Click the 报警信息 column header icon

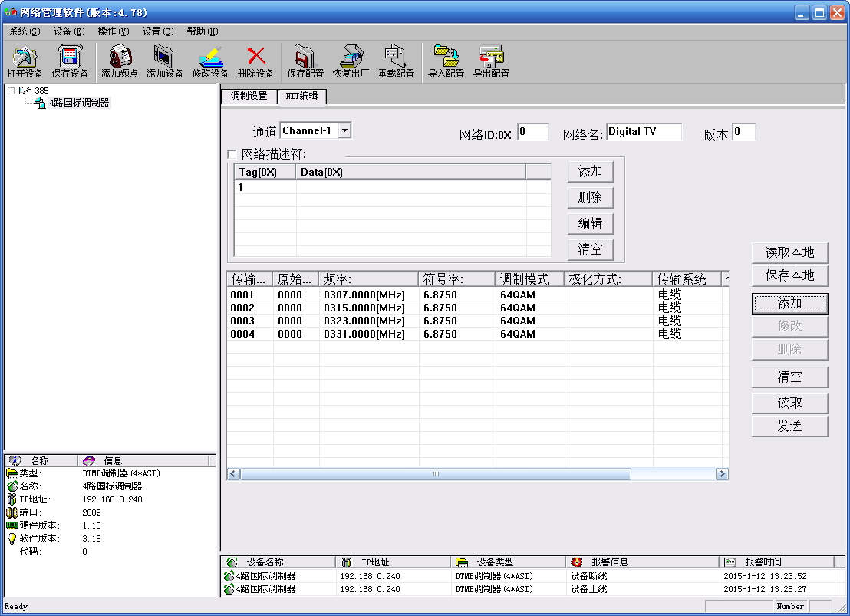[577, 562]
